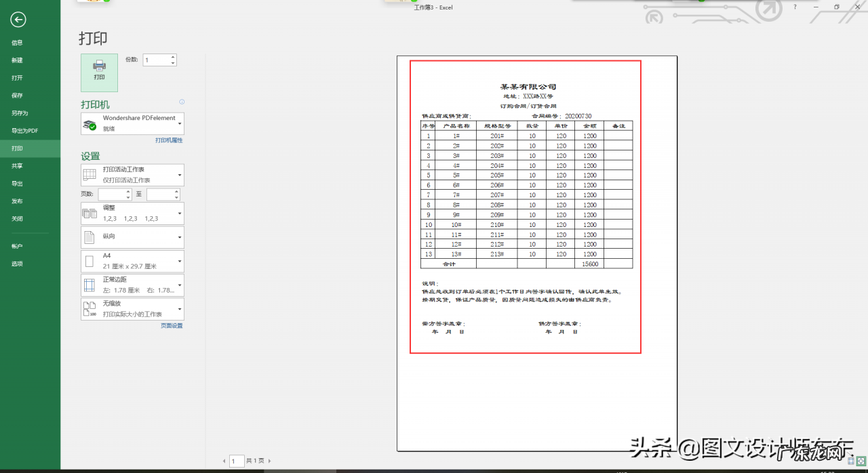Increase 份数 copies with the up stepper

[174, 56]
